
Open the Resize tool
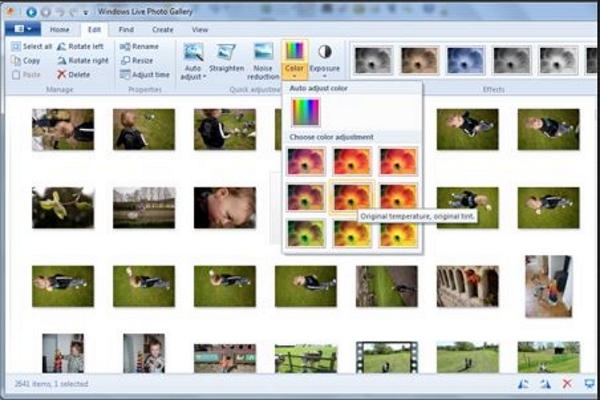pyautogui.click(x=137, y=60)
